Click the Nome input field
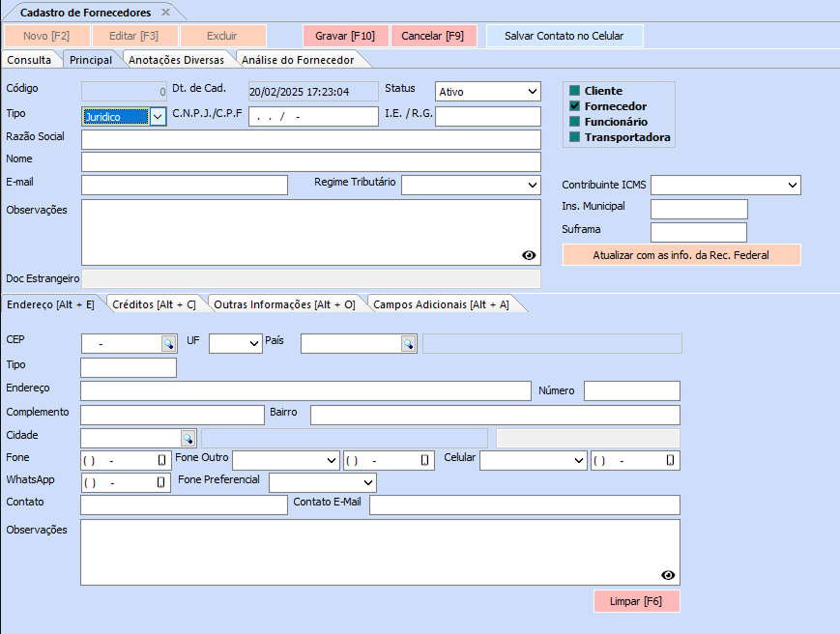 coord(311,162)
